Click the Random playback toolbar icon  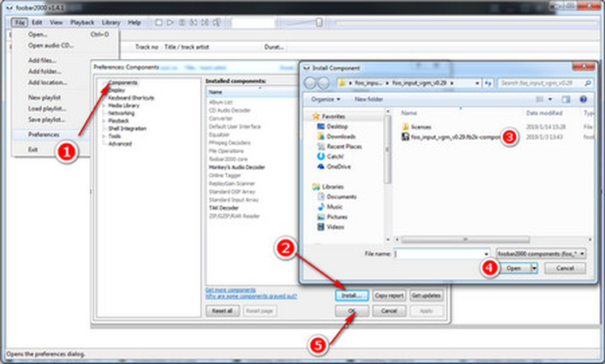(x=217, y=23)
